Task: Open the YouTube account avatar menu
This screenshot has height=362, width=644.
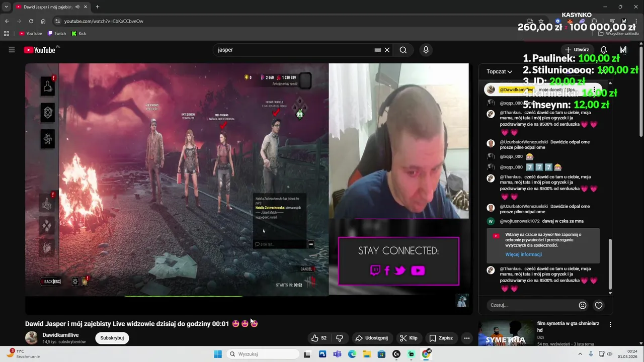Action: 623,50
